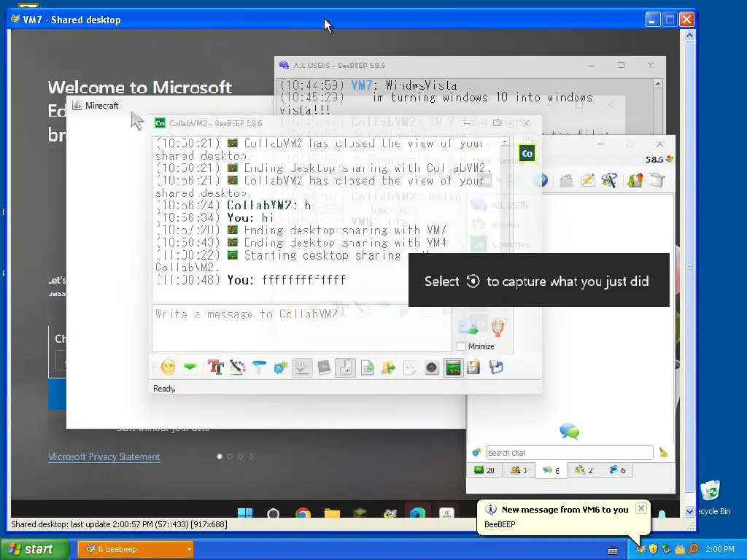The width and height of the screenshot is (747, 560).
Task: Switch to the users tab showing 20
Action: click(484, 470)
